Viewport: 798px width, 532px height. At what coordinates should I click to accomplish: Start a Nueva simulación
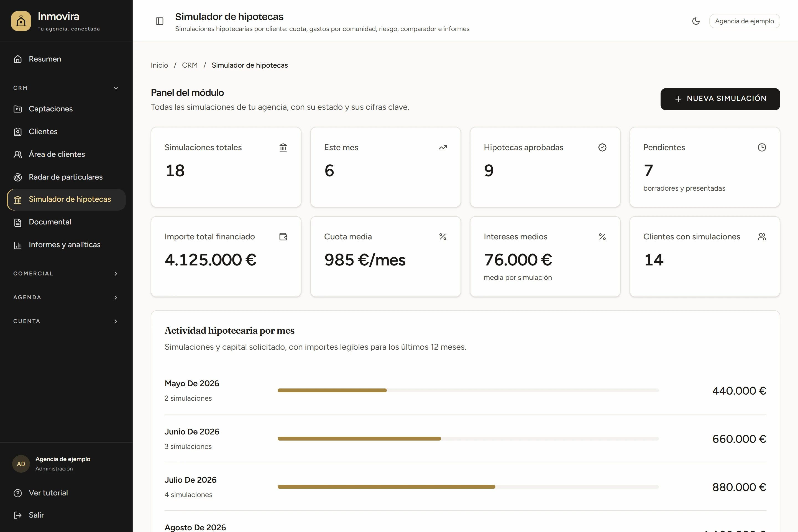click(720, 99)
